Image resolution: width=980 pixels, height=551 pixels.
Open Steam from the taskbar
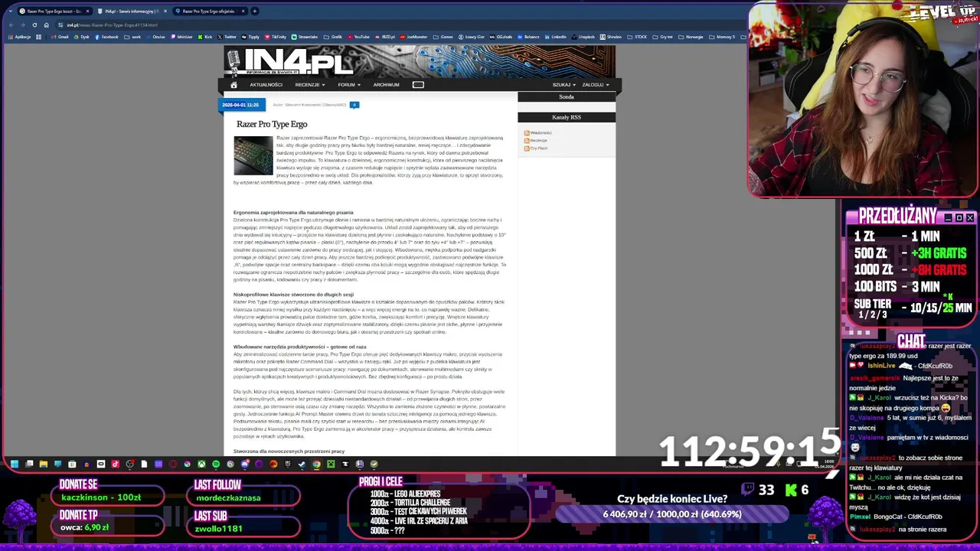302,464
